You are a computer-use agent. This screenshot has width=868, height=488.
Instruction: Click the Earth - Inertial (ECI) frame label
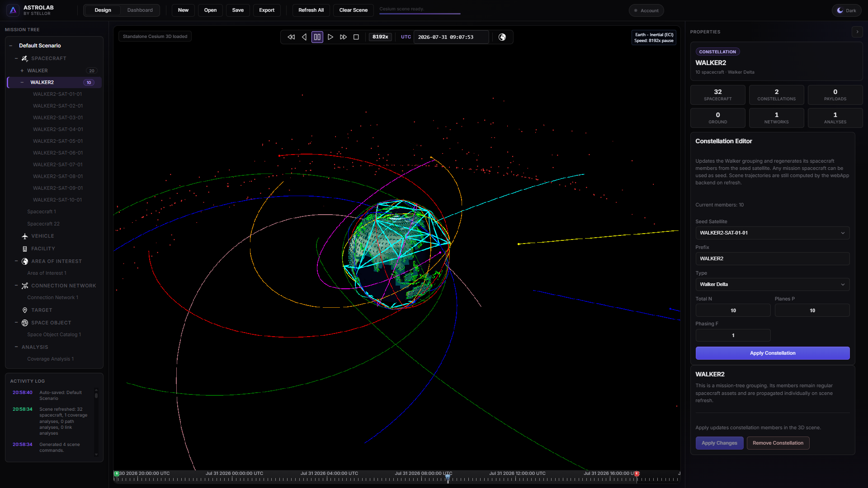(654, 35)
